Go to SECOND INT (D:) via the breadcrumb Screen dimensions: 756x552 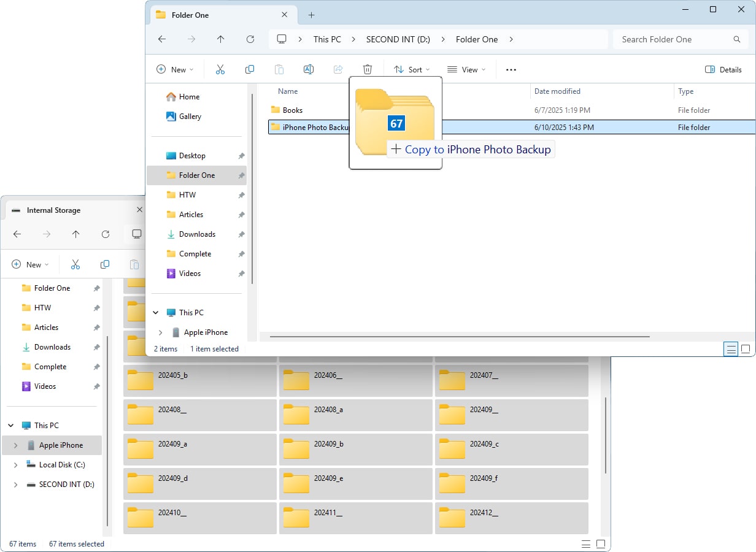[398, 39]
